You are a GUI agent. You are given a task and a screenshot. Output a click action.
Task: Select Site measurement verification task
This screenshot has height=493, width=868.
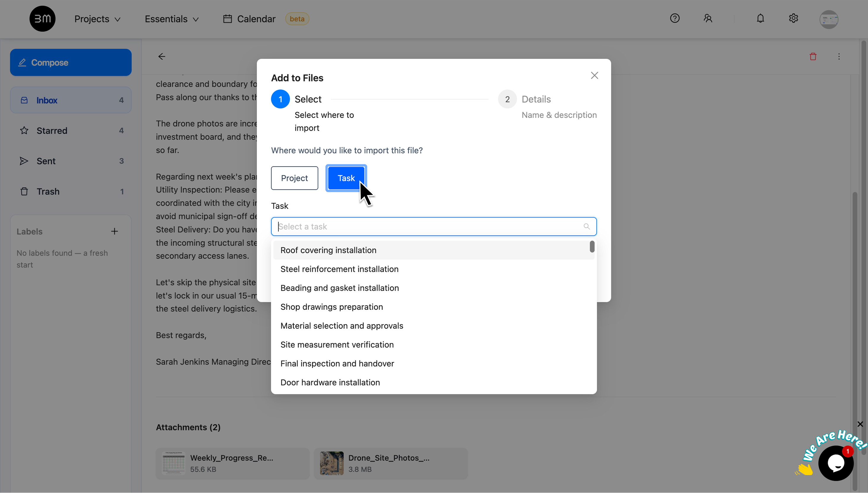click(x=434, y=345)
